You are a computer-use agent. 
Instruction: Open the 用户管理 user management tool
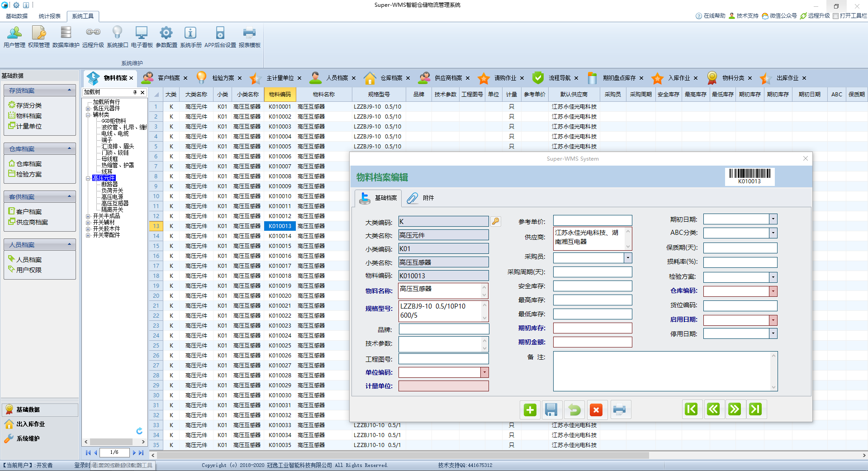(x=14, y=37)
